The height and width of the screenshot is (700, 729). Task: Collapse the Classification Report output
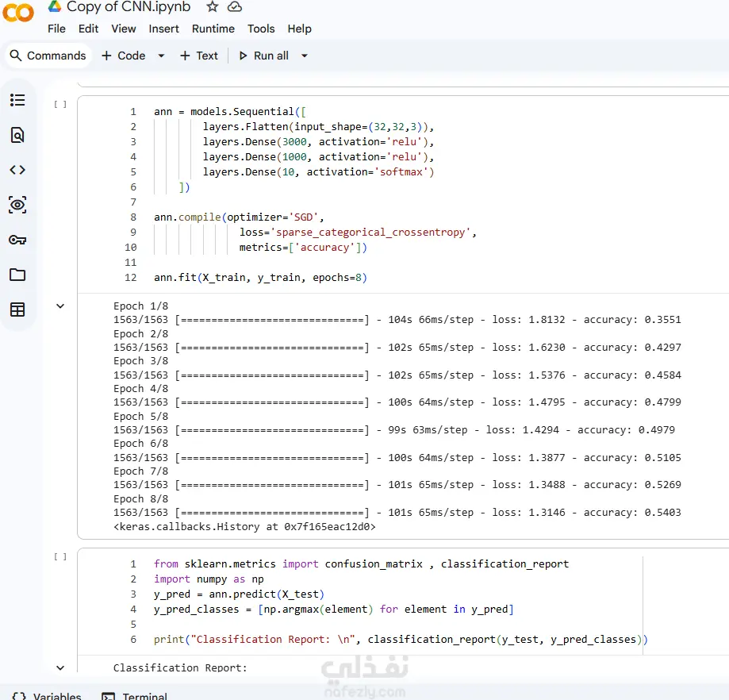coord(60,668)
